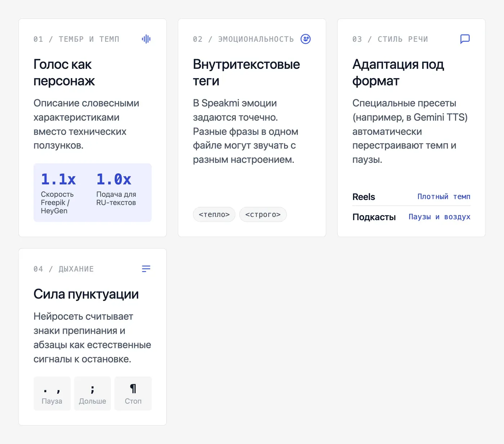Screen dimensions: 504x444
Task: Click 'Плотный темп' value text
Action: coord(444,196)
